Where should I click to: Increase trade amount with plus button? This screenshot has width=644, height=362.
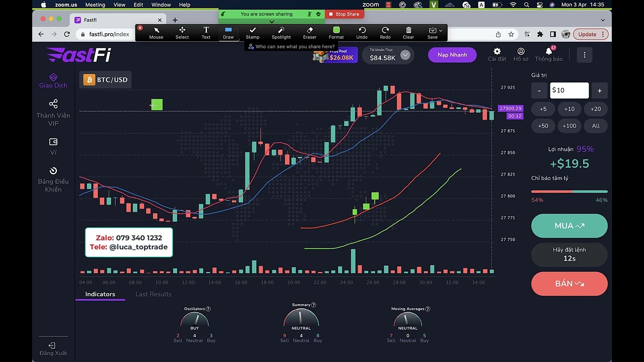(600, 90)
